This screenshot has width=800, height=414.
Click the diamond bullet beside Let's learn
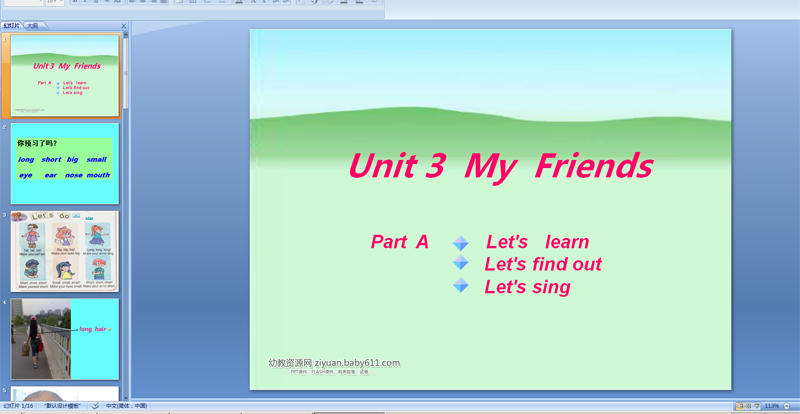(x=460, y=243)
